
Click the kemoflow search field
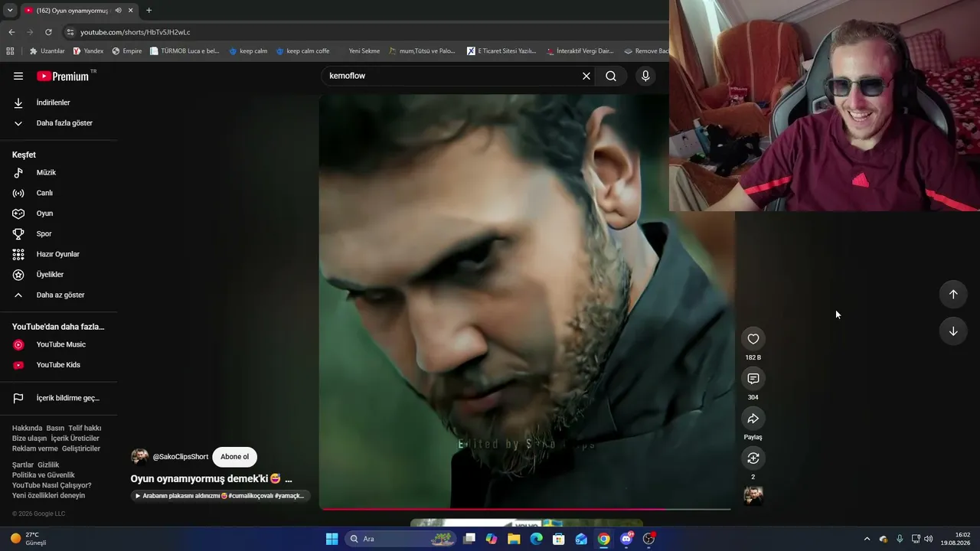(452, 76)
